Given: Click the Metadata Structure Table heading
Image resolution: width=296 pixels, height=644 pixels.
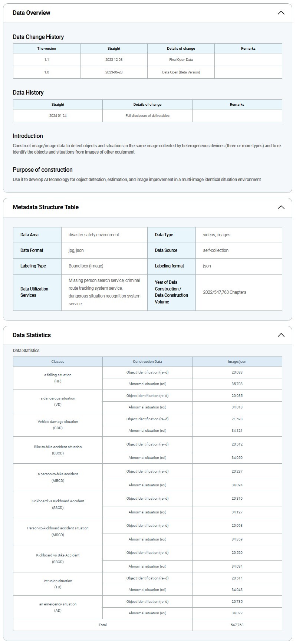Looking at the screenshot, I should coord(46,207).
